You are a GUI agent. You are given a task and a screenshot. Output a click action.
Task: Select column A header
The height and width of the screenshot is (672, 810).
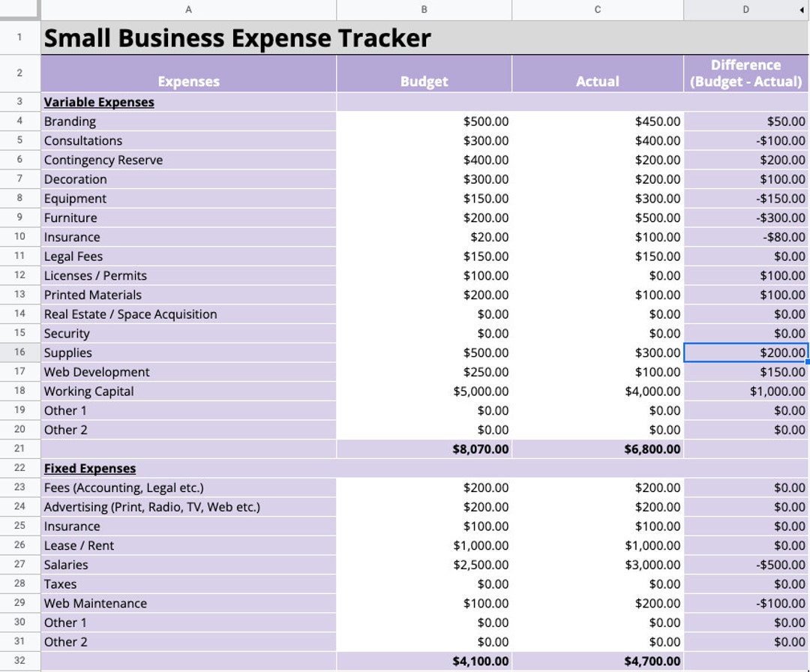(188, 10)
